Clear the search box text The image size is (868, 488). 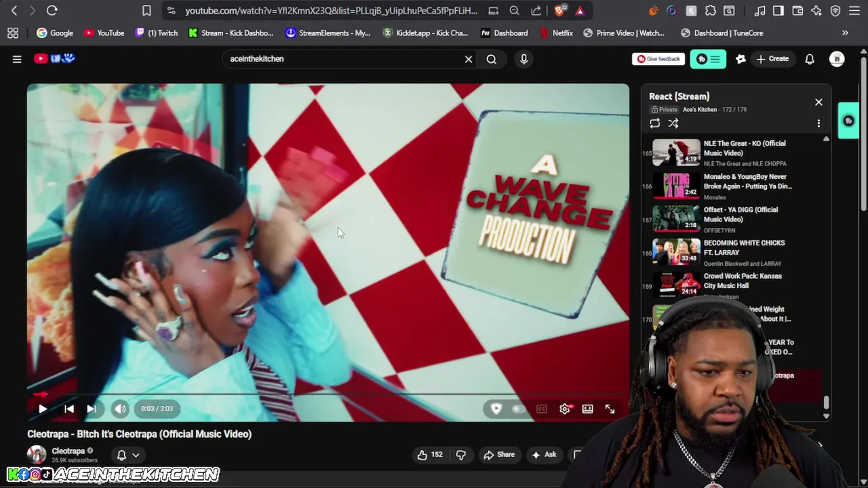point(468,59)
